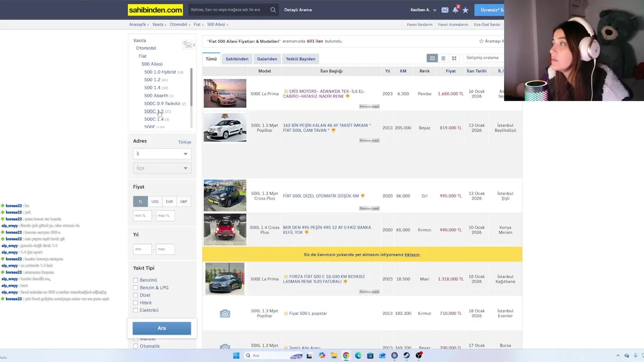Switch to the grid gallery view icon

(454, 58)
